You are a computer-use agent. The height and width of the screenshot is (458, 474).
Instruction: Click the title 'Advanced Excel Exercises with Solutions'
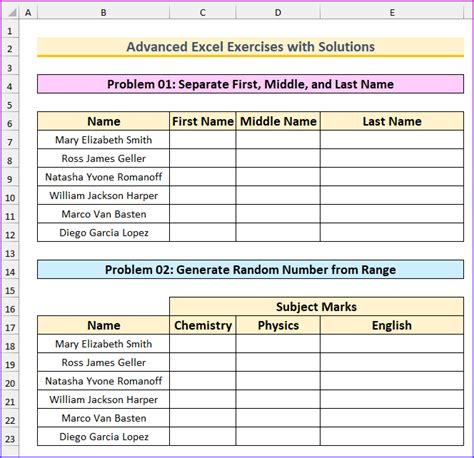(x=250, y=47)
